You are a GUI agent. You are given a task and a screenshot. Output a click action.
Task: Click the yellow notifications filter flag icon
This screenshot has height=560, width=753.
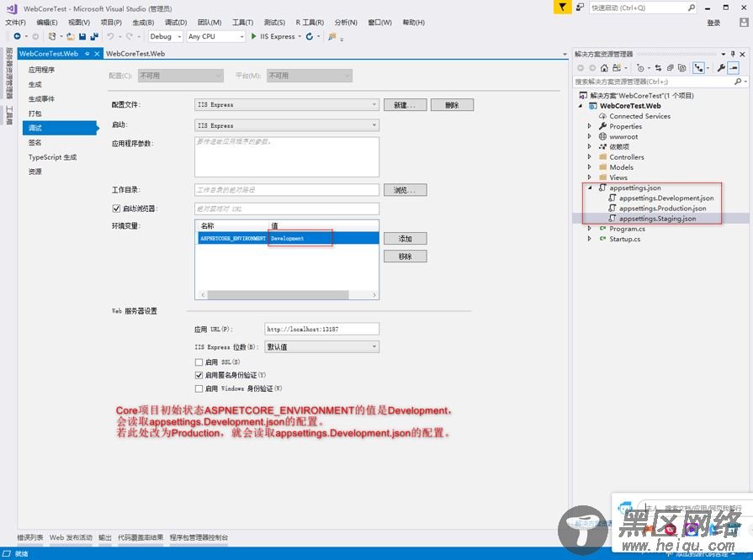coord(562,8)
